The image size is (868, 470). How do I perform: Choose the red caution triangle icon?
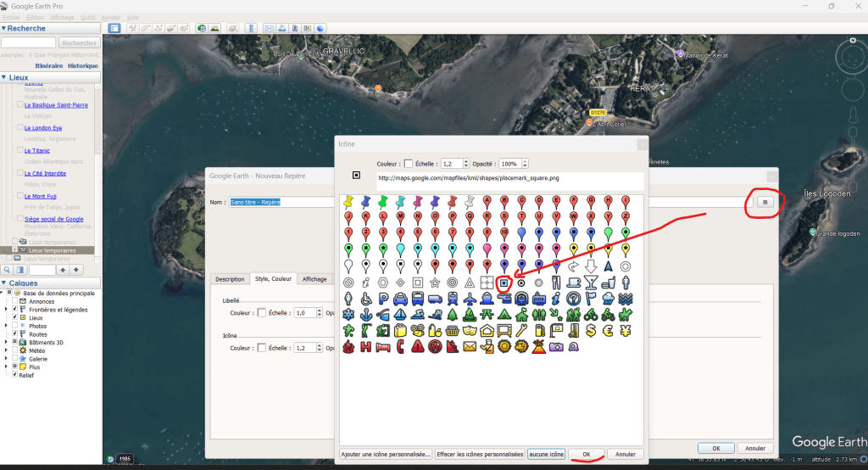coord(418,347)
